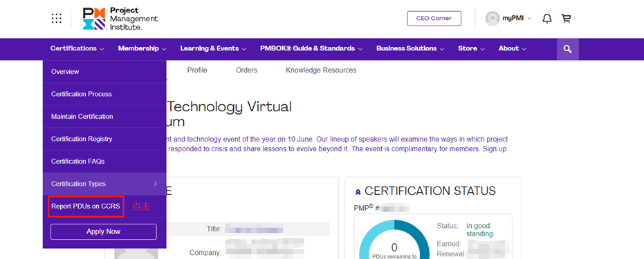
Task: Click the search magnifier icon
Action: [568, 49]
